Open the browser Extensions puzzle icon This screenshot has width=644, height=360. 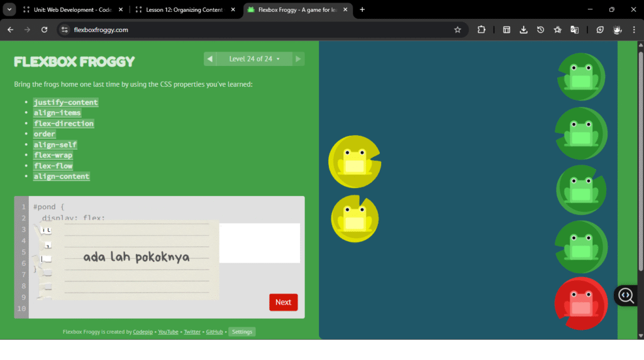tap(482, 30)
